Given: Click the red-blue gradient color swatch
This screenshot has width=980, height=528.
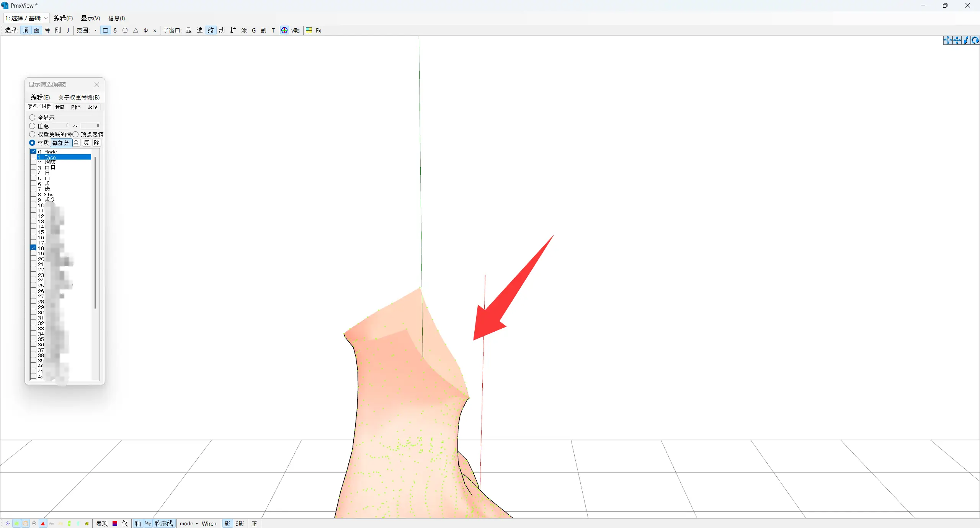Looking at the screenshot, I should tap(115, 523).
